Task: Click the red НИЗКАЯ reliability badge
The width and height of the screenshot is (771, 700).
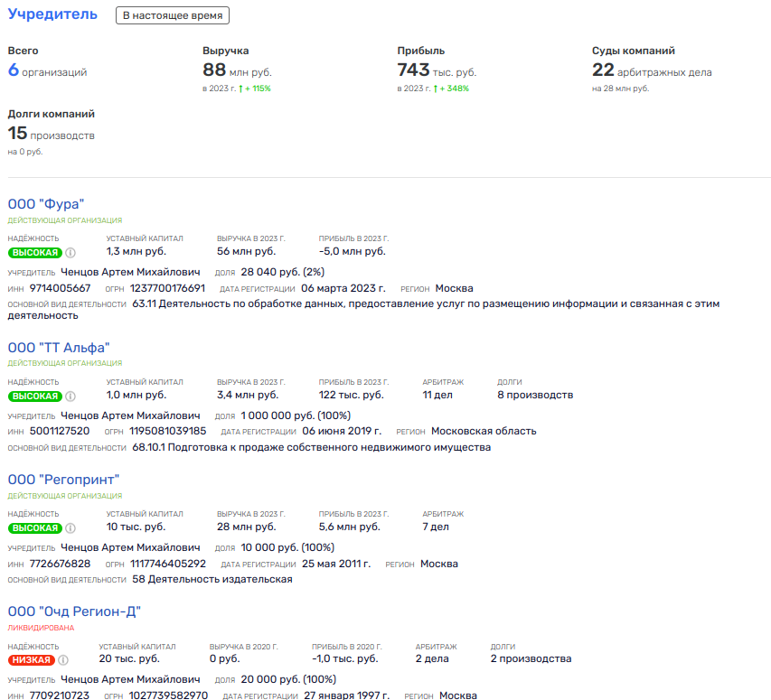Action: [31, 659]
